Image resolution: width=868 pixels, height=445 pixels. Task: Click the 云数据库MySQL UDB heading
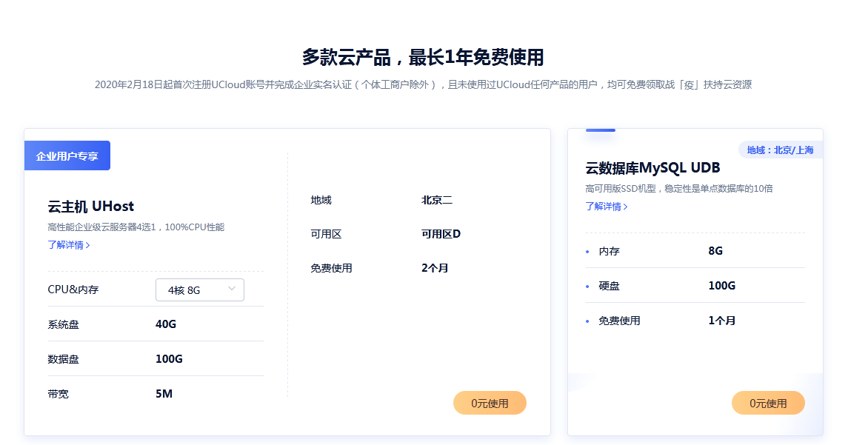pyautogui.click(x=652, y=167)
